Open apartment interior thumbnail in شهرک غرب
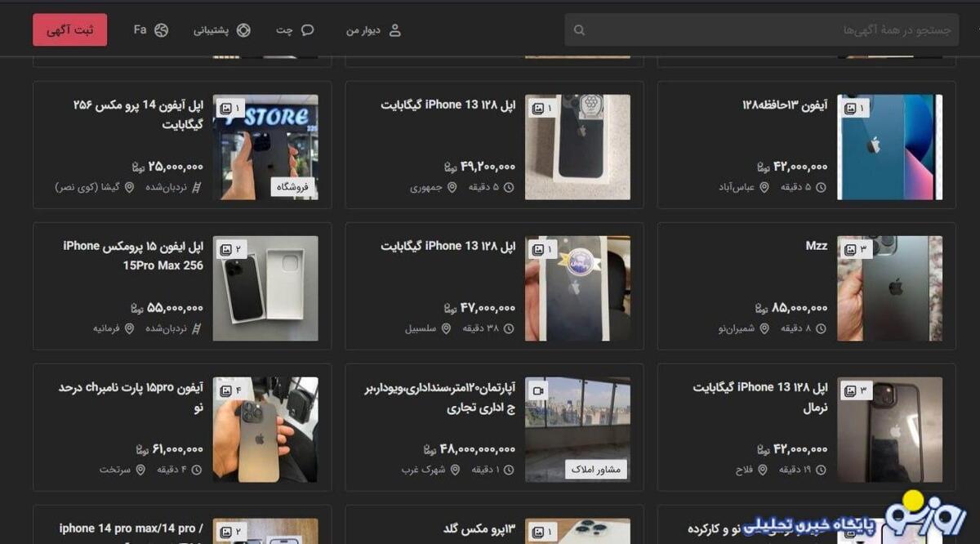Viewport: 980px width, 544px height. (x=577, y=430)
